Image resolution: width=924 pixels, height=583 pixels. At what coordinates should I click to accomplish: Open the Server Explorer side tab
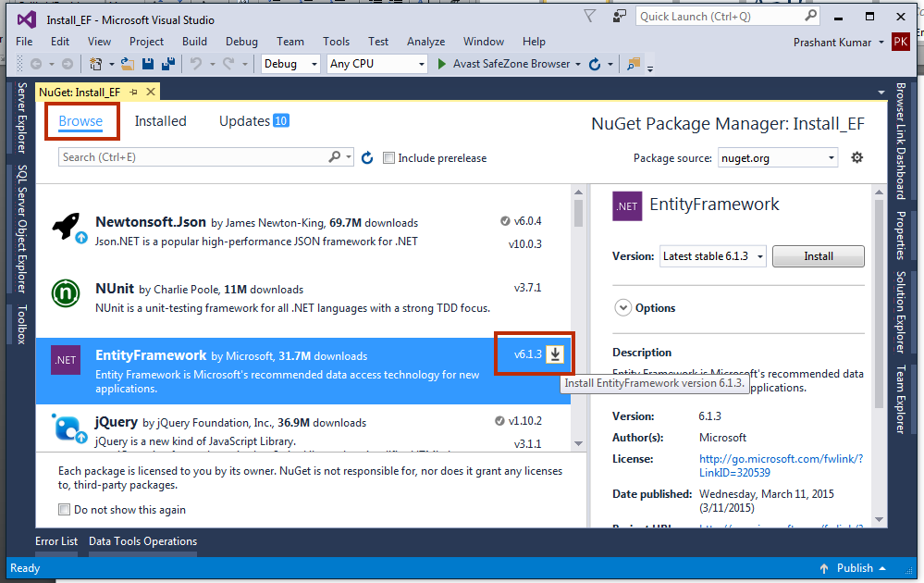(22, 118)
